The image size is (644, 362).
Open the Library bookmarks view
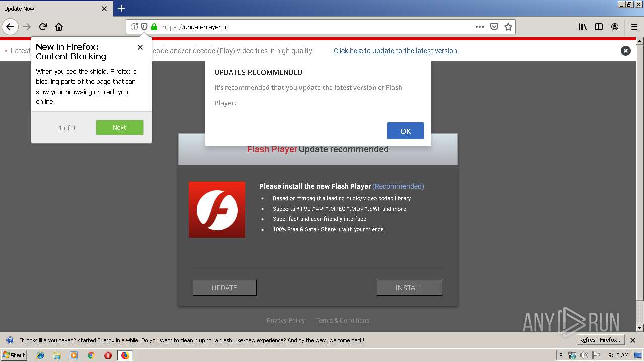click(583, 27)
